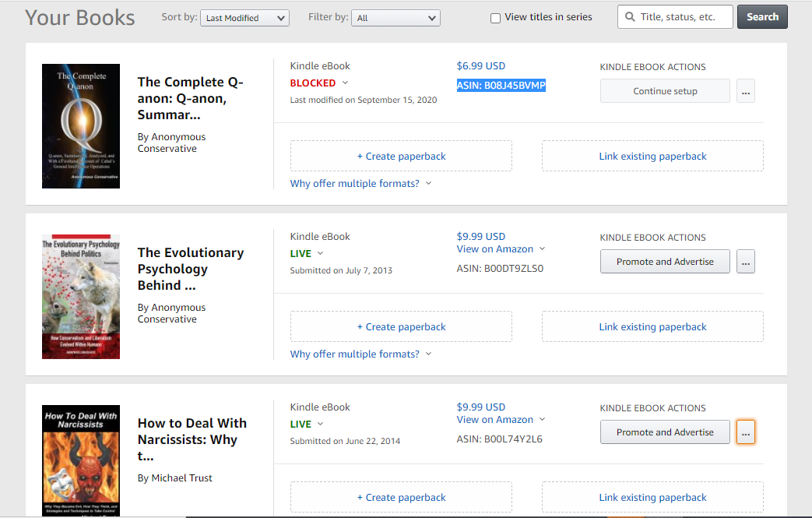
Task: Create paperback for How to Deal With Narcissists
Action: click(x=402, y=497)
